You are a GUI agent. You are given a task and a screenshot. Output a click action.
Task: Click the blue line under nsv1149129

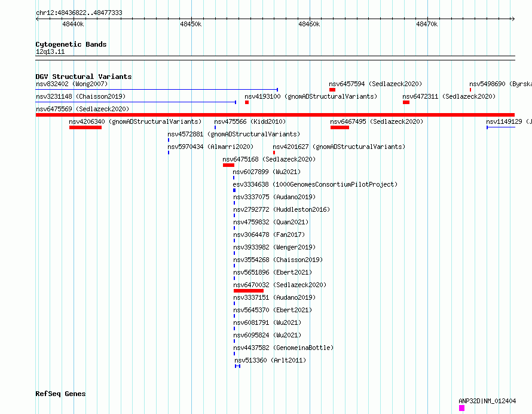(501, 127)
